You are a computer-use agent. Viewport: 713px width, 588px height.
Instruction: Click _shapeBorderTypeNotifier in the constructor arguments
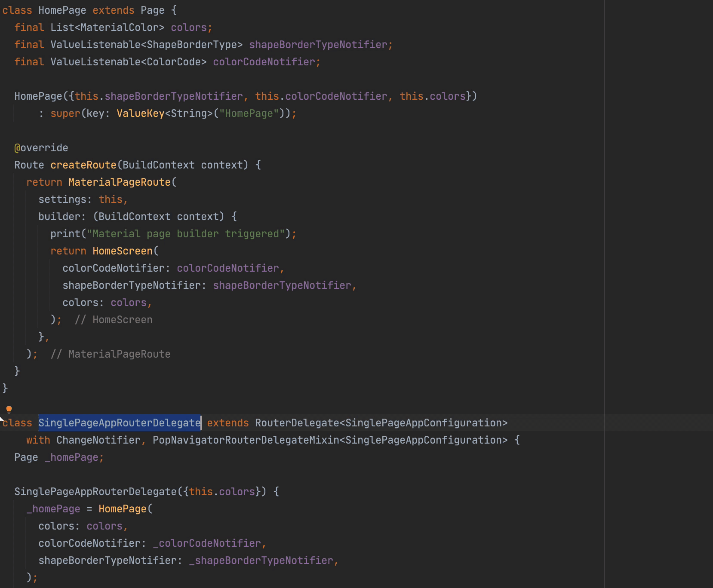(261, 560)
